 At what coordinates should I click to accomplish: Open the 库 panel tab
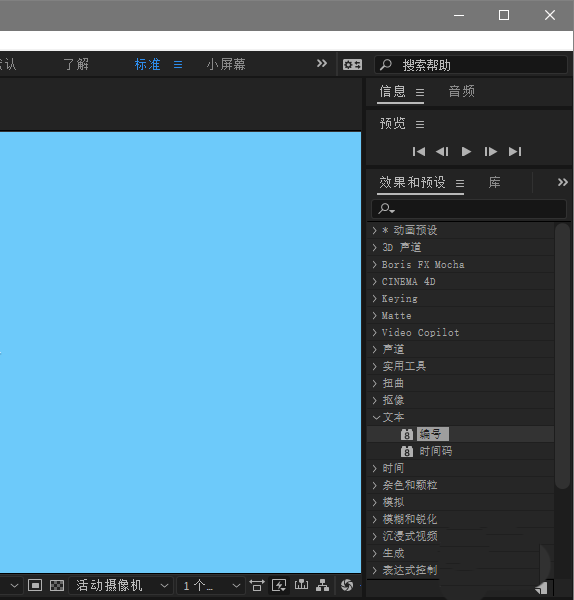click(494, 183)
